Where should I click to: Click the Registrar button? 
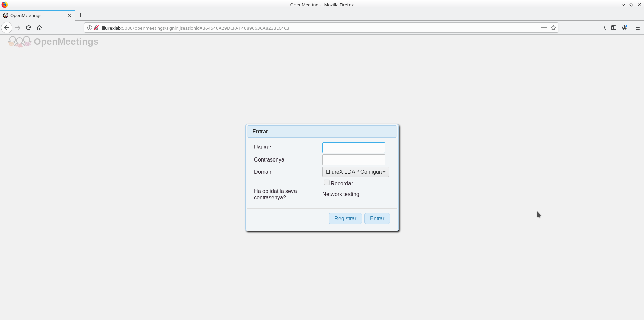click(345, 218)
